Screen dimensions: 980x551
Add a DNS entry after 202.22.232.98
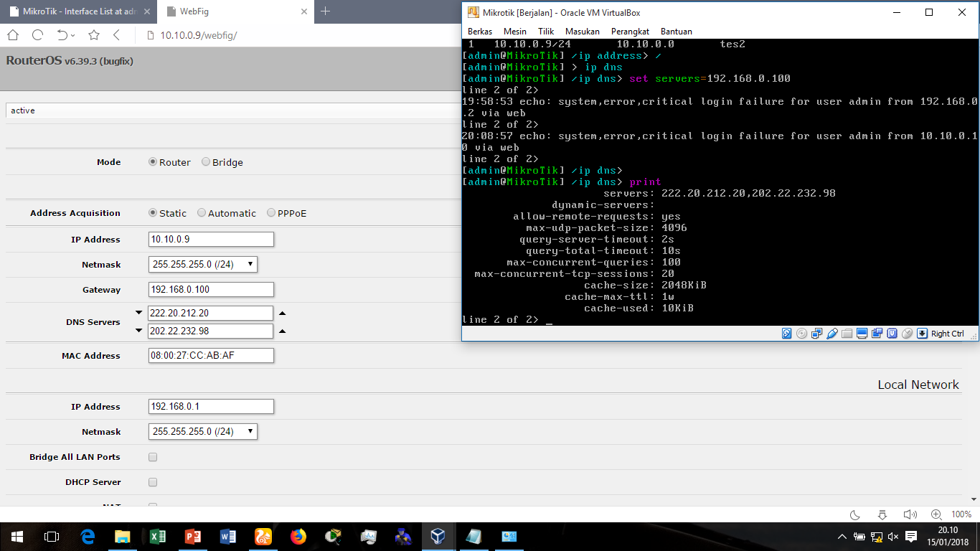tap(282, 331)
